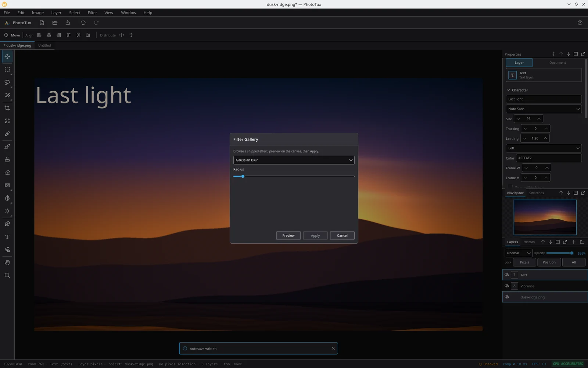
Task: Select the Eraser tool
Action: tap(7, 173)
